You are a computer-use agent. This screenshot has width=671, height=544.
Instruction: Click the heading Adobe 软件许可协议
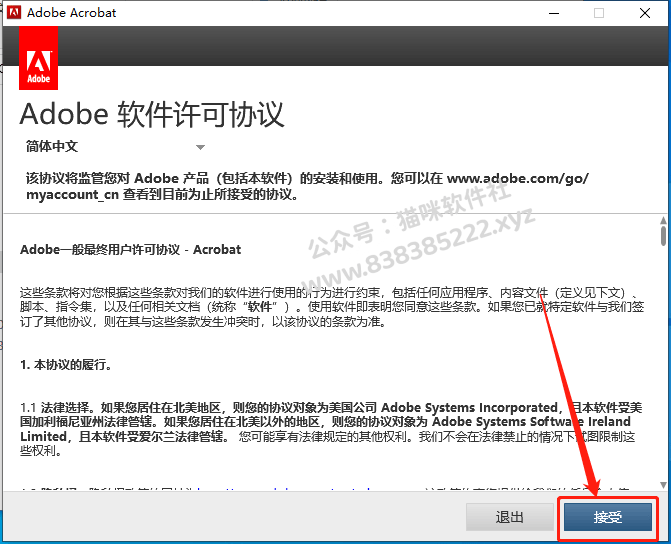point(152,114)
